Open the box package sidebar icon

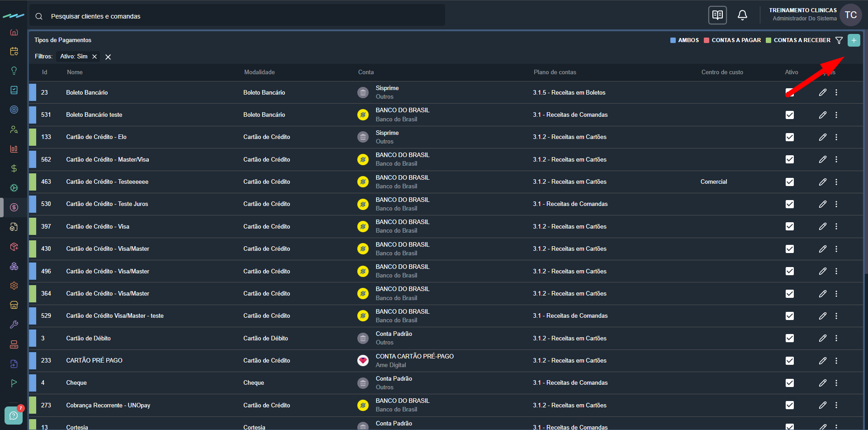14,247
